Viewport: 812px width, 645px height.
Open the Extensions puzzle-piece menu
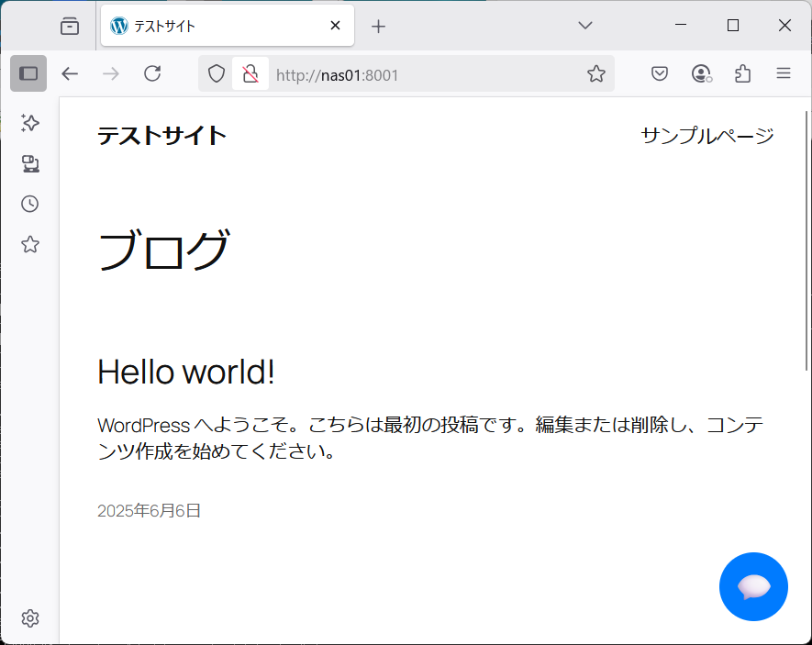coord(742,74)
